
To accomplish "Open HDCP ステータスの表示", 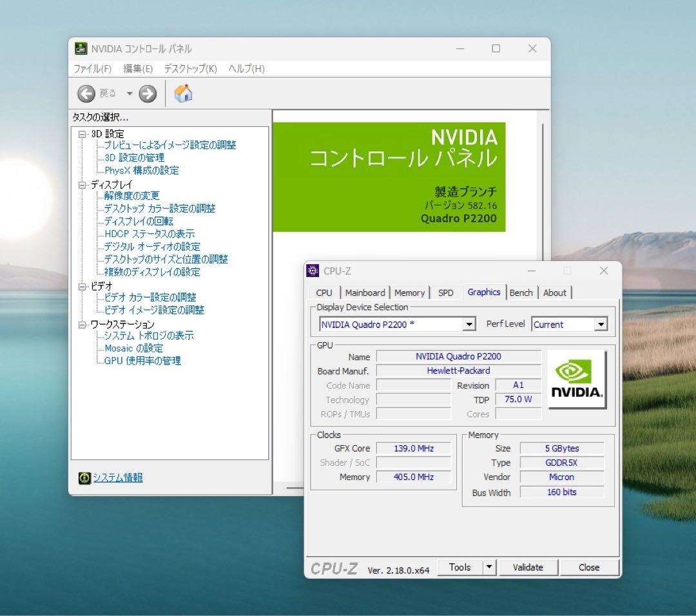I will pos(150,234).
